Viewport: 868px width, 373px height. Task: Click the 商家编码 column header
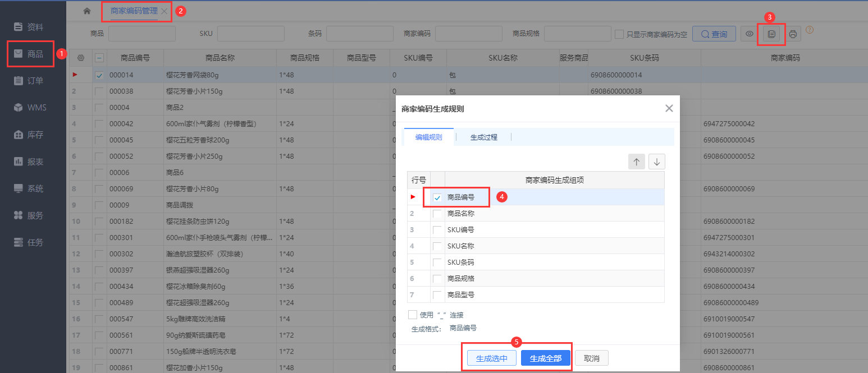[x=785, y=58]
